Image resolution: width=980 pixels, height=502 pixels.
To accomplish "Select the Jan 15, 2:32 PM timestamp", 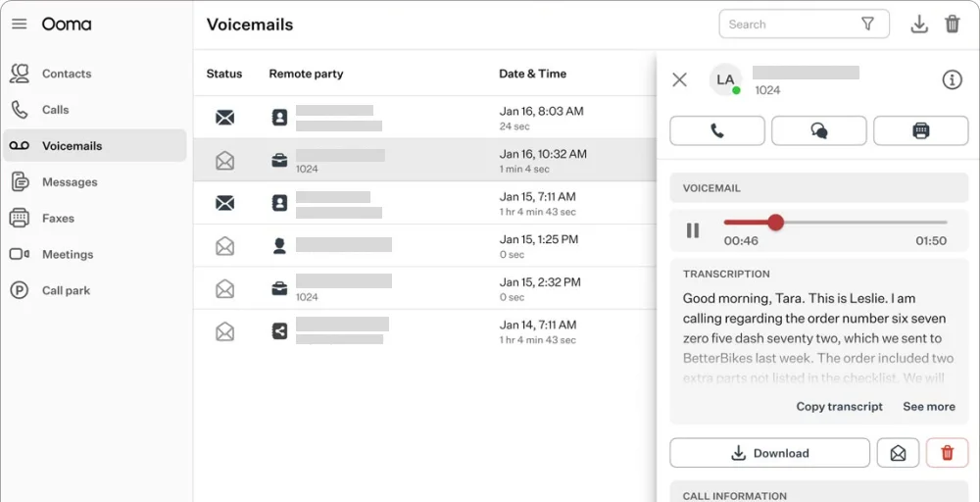I will [x=540, y=282].
